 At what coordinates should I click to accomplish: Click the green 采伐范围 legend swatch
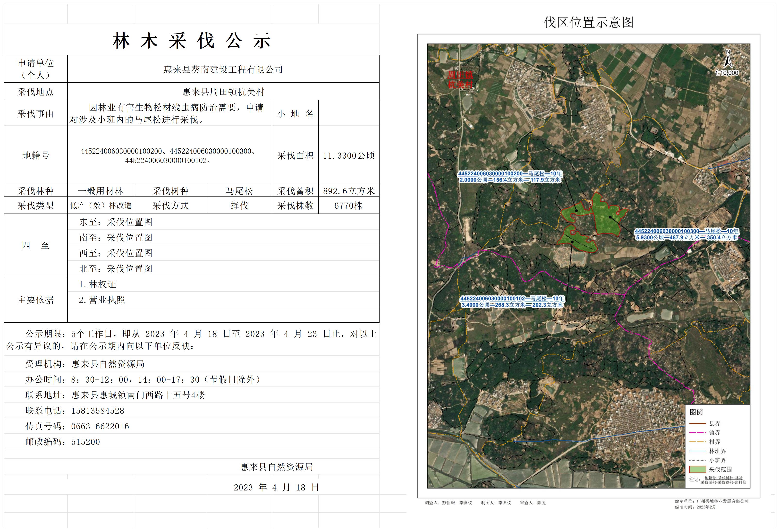coord(698,469)
